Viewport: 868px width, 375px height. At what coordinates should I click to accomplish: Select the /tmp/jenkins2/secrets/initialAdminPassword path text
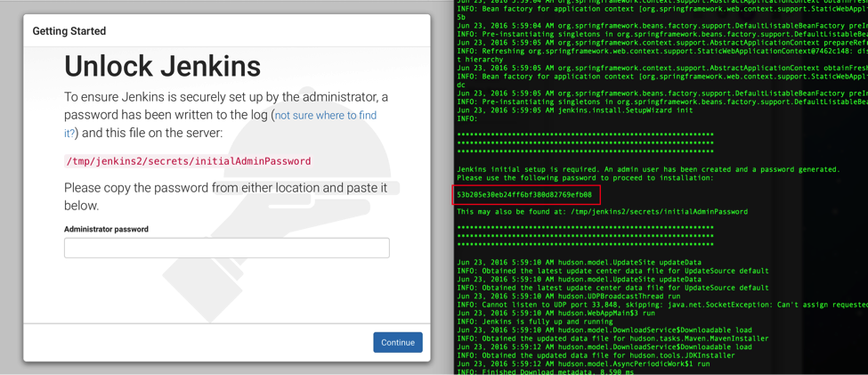point(188,161)
